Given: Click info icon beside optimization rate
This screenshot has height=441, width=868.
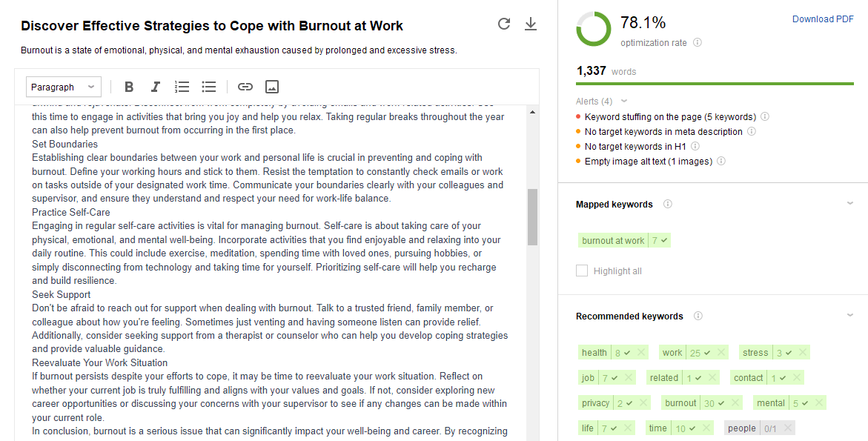Looking at the screenshot, I should click(698, 42).
